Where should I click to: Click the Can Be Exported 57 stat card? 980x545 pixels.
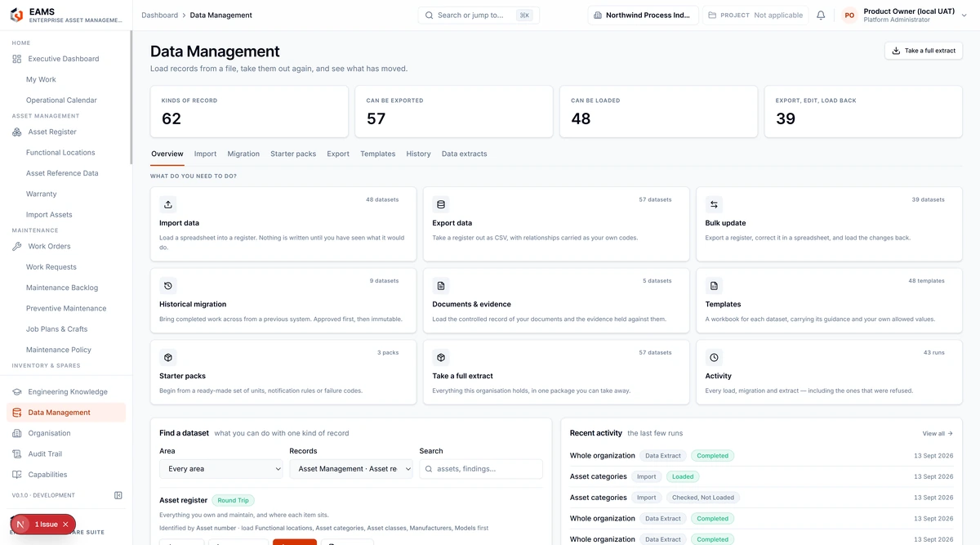(x=454, y=111)
